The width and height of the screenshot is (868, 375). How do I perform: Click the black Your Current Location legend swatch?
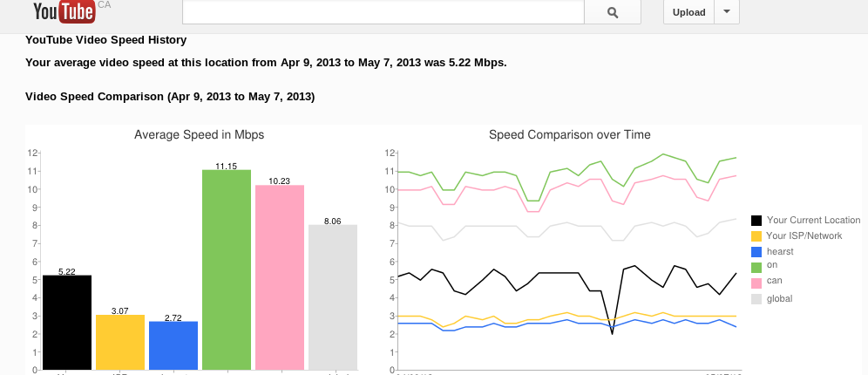pyautogui.click(x=756, y=221)
